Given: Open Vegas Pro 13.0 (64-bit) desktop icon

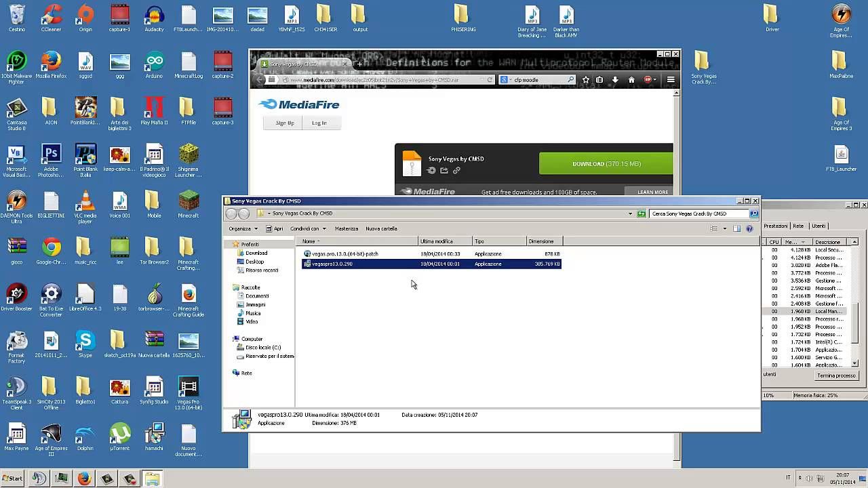Looking at the screenshot, I should tap(189, 393).
